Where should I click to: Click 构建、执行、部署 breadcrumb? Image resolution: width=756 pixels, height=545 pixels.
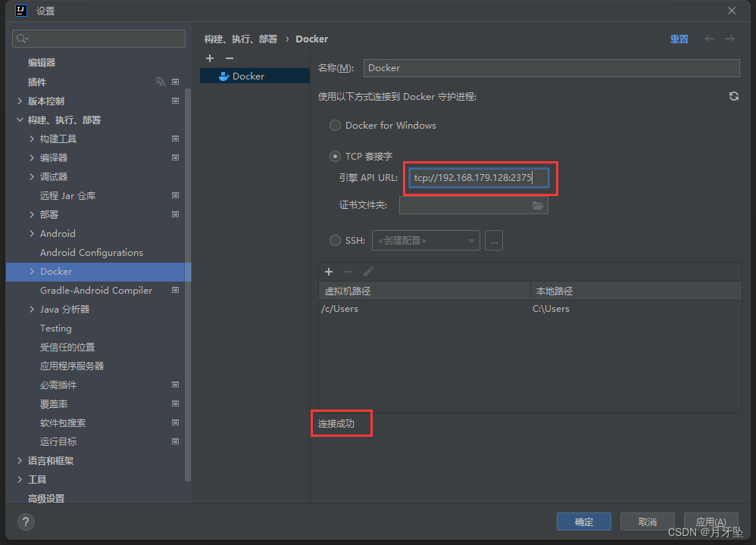(x=241, y=39)
